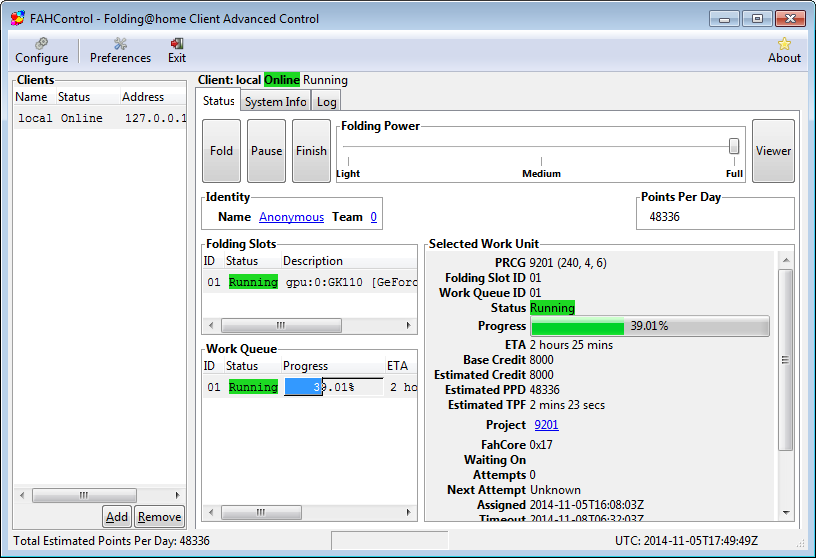Open the Project 9201 link
816x558 pixels.
click(546, 425)
